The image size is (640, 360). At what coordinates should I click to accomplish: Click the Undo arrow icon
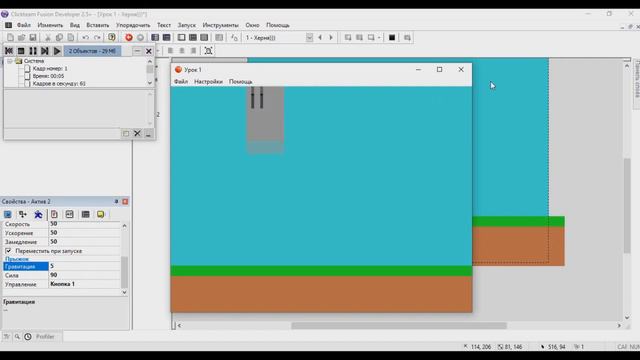85,38
